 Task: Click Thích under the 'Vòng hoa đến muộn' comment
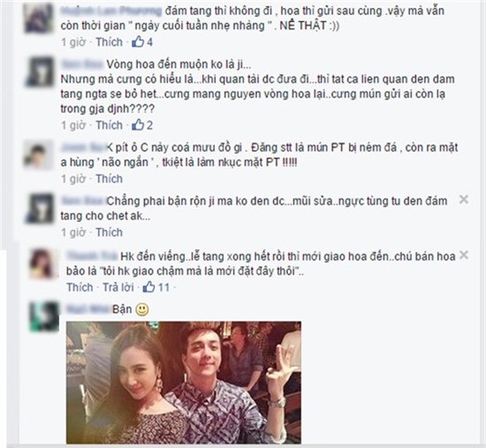(x=109, y=125)
